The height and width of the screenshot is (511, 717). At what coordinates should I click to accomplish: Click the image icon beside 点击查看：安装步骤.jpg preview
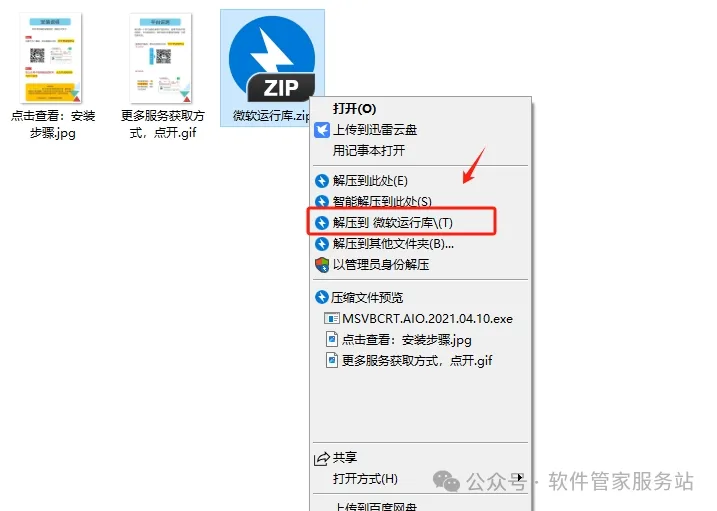pos(332,339)
